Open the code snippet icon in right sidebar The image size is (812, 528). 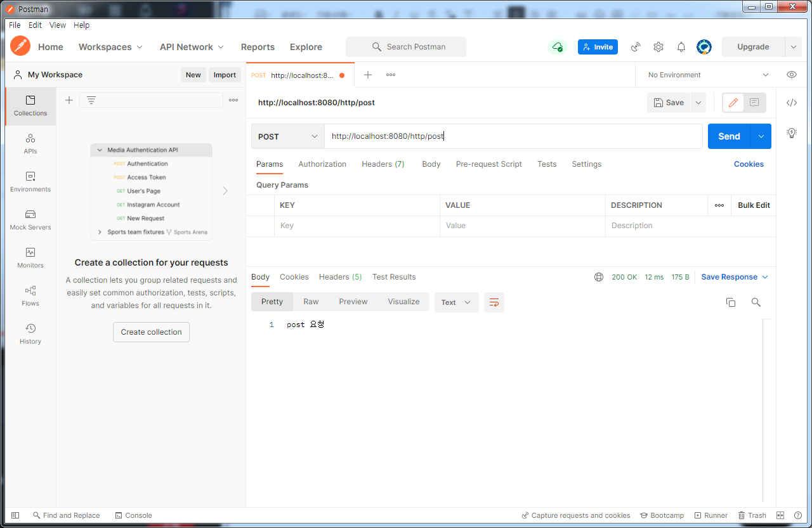click(792, 103)
